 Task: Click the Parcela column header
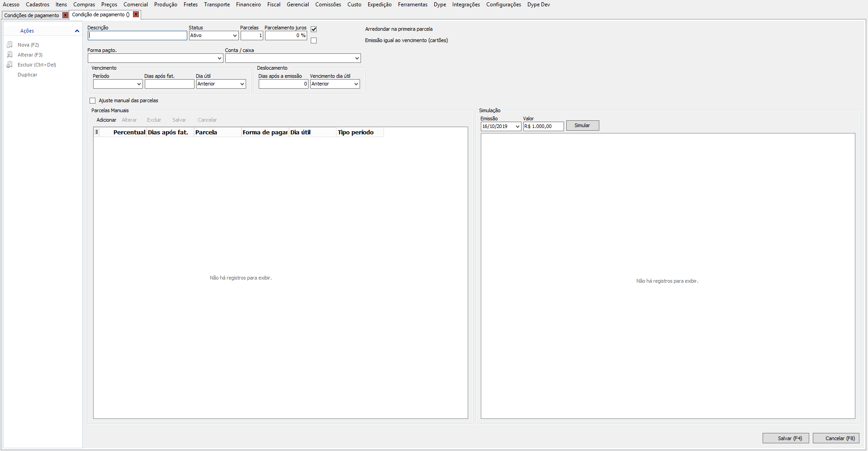pyautogui.click(x=218, y=132)
